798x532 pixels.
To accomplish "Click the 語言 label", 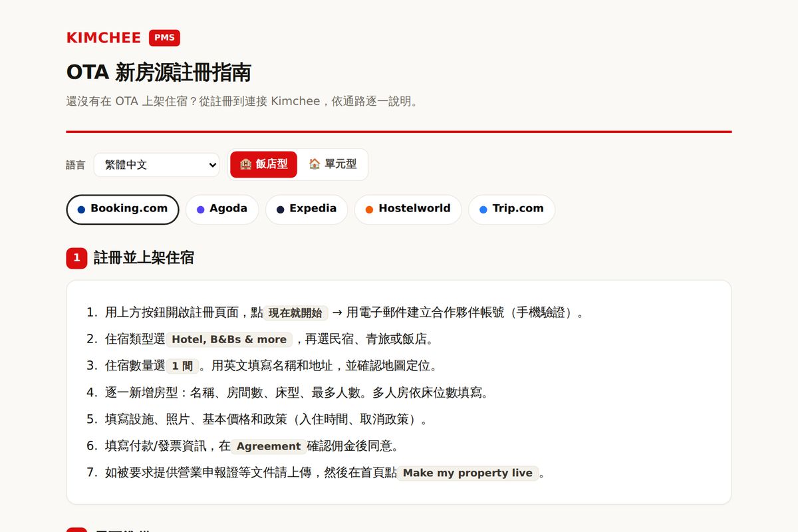I will point(76,165).
